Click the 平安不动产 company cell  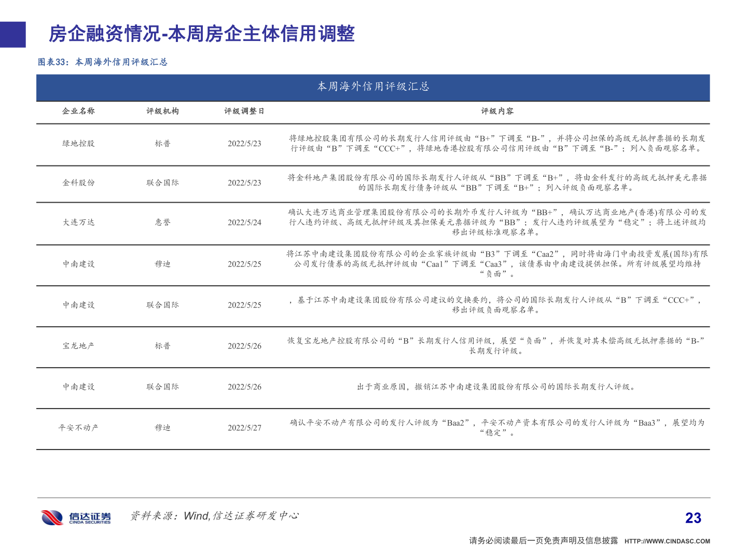(78, 428)
